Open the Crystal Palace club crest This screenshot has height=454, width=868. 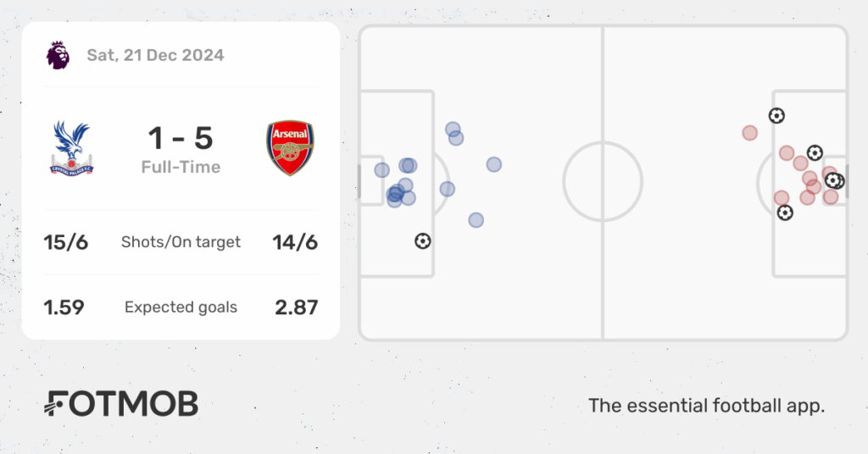(71, 149)
